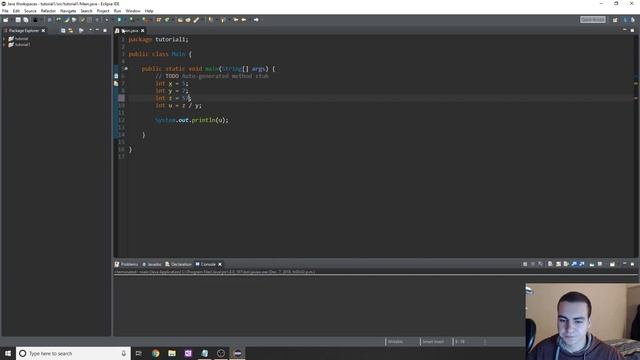
Task: Click code line 'int u = z / y;'
Action: (x=178, y=105)
